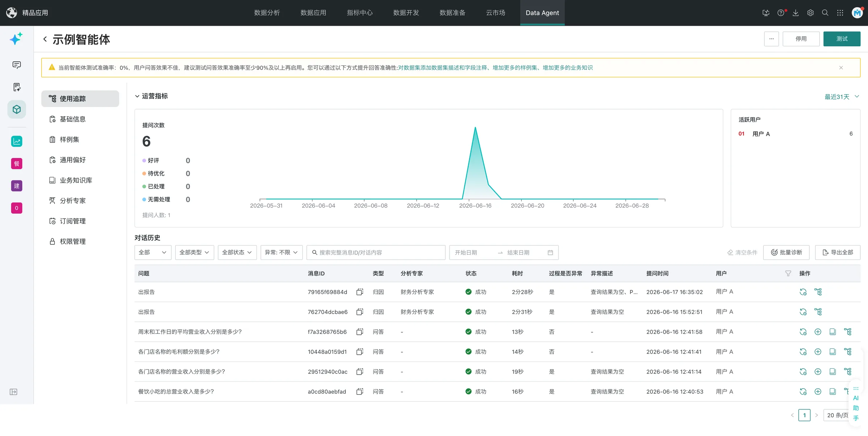Open the download icon in top bar
This screenshot has width=868, height=436.
pyautogui.click(x=796, y=13)
